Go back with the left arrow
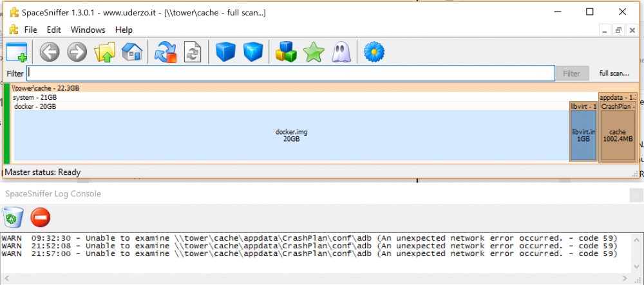Image resolution: width=644 pixels, height=285 pixels. click(x=50, y=52)
